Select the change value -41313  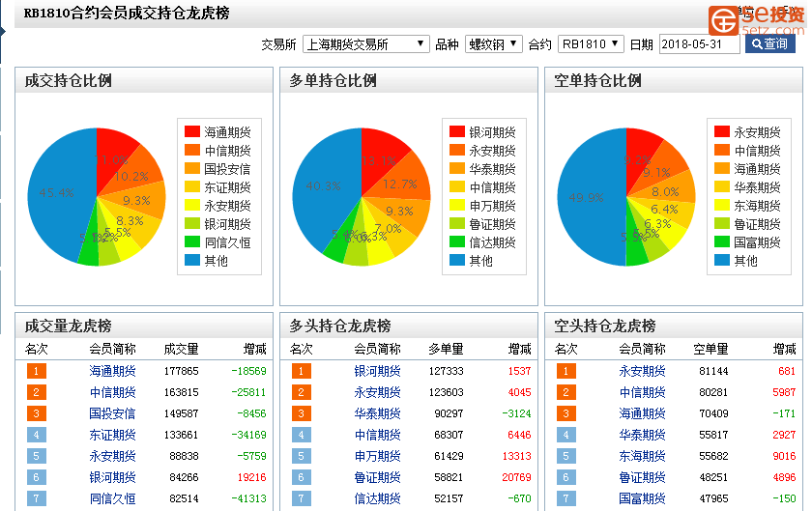[248, 498]
